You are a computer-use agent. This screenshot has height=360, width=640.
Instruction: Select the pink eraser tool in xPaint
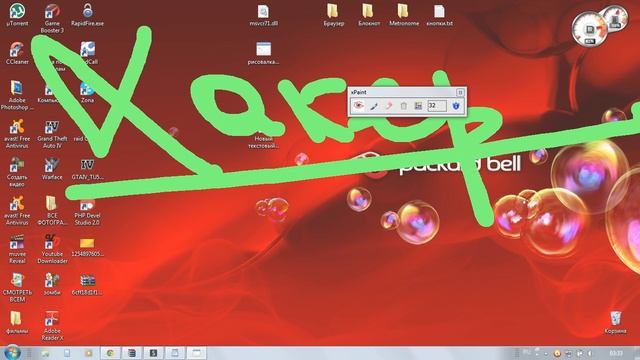389,106
